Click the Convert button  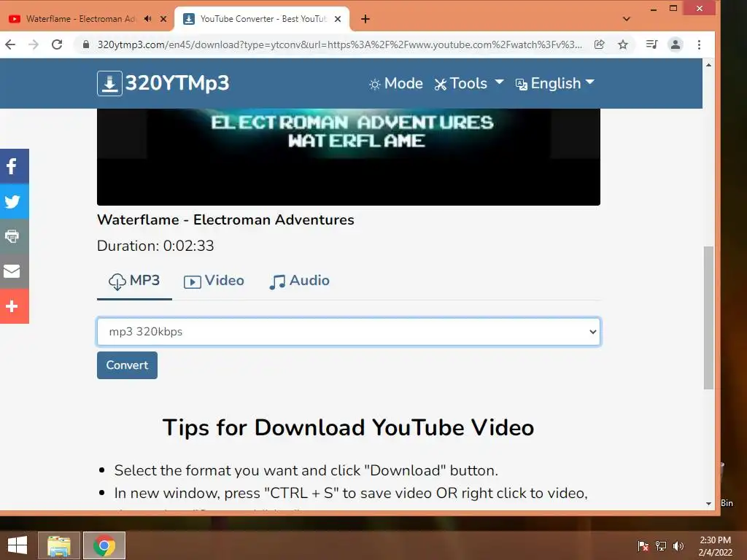[127, 365]
